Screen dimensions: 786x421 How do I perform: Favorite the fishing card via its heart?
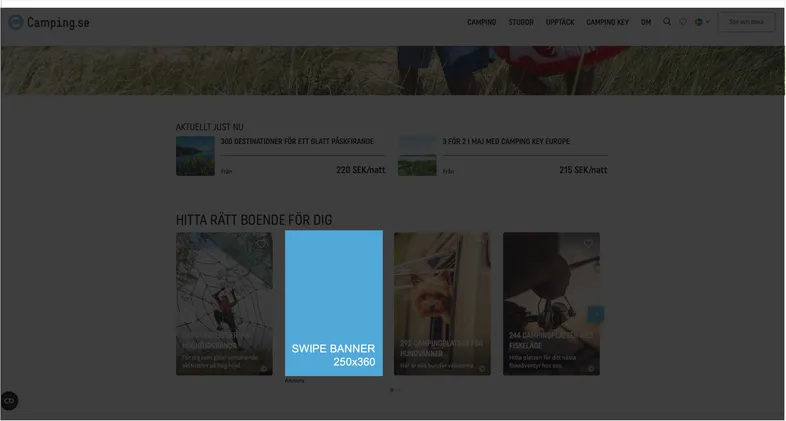tap(588, 244)
